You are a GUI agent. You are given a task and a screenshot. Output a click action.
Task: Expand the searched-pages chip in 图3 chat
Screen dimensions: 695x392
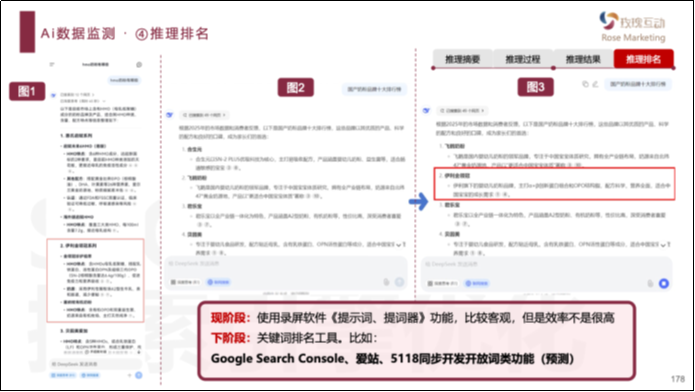pyautogui.click(x=461, y=110)
